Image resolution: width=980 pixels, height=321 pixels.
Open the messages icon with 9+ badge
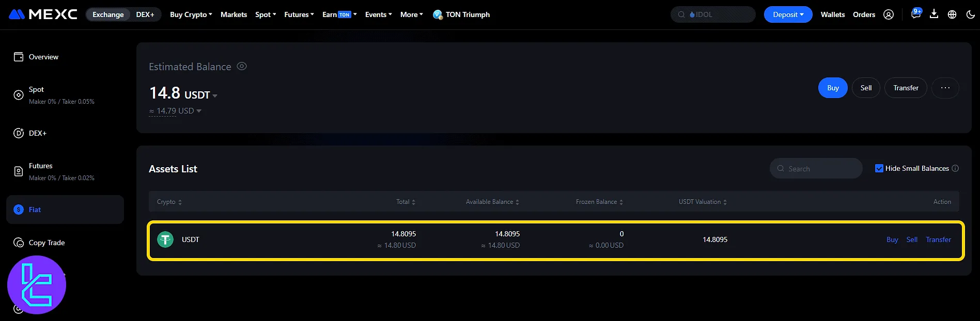coord(916,14)
